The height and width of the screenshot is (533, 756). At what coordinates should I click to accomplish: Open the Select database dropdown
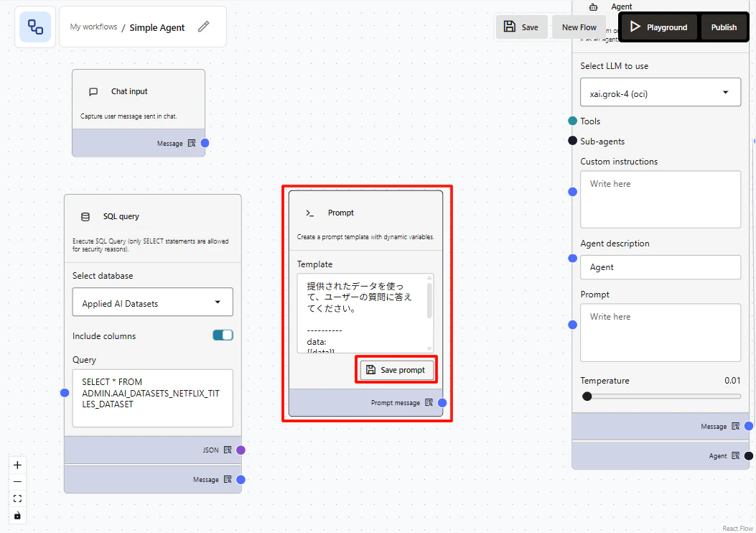click(152, 302)
